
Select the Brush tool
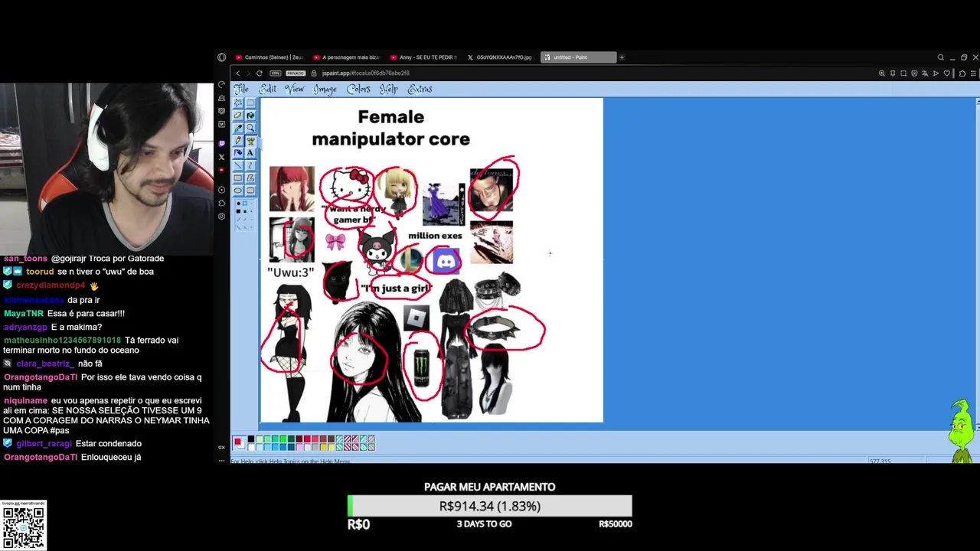[250, 140]
